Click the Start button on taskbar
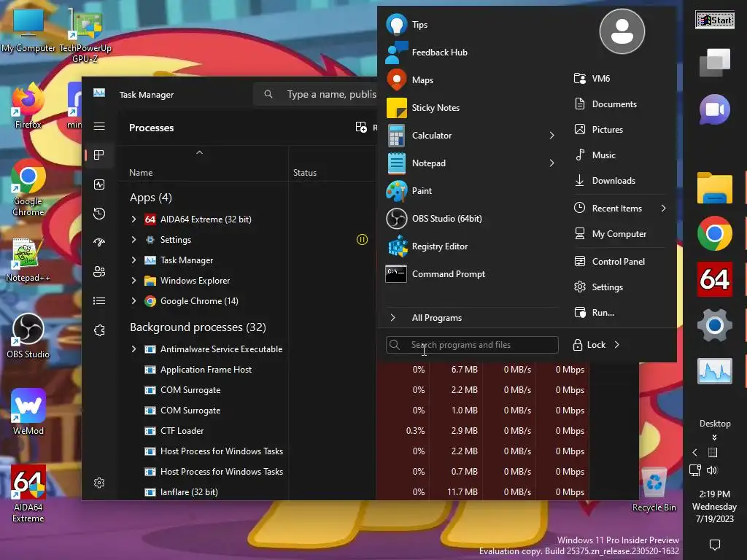The image size is (747, 560). (715, 20)
